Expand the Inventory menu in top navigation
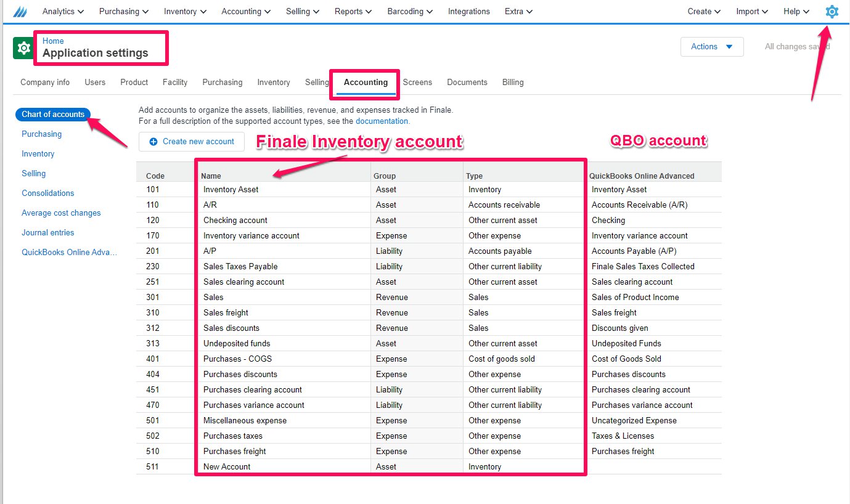The width and height of the screenshot is (850, 504). tap(185, 11)
